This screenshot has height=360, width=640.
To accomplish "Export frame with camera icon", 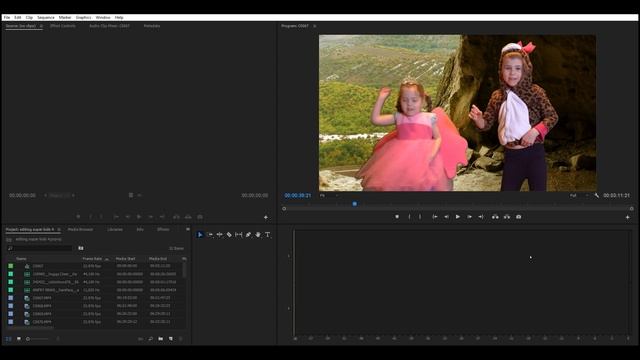I will point(519,217).
